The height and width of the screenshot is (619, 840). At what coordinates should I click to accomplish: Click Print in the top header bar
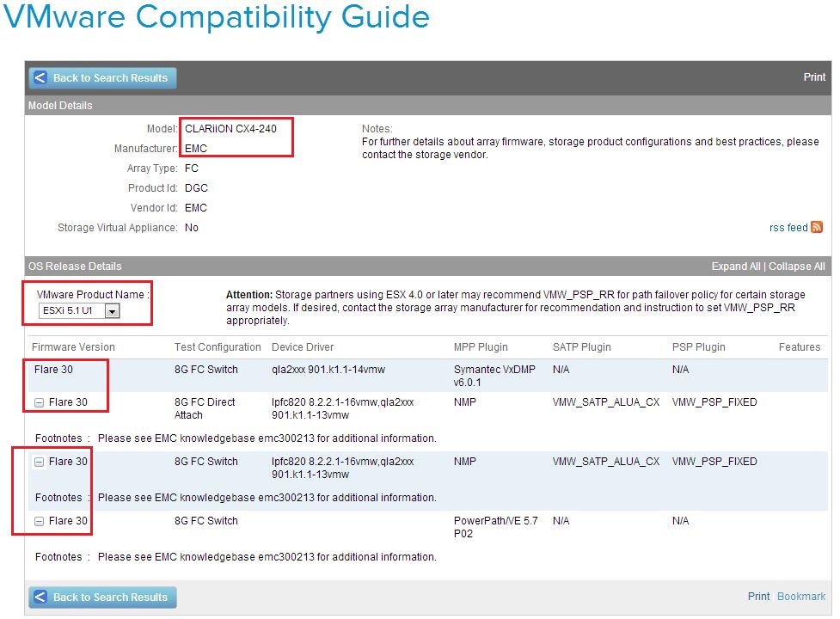813,77
